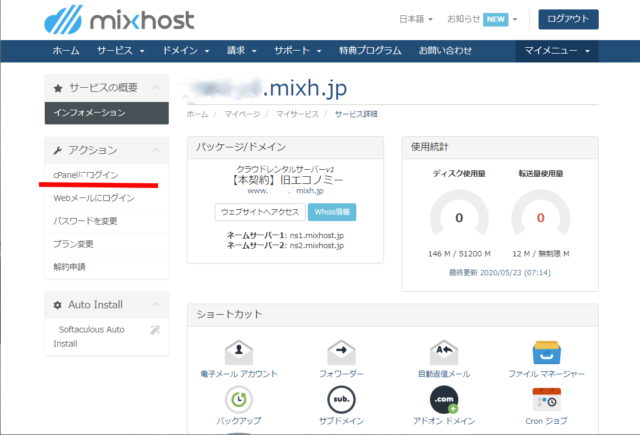Open the バックアップ clock icon

tap(239, 401)
